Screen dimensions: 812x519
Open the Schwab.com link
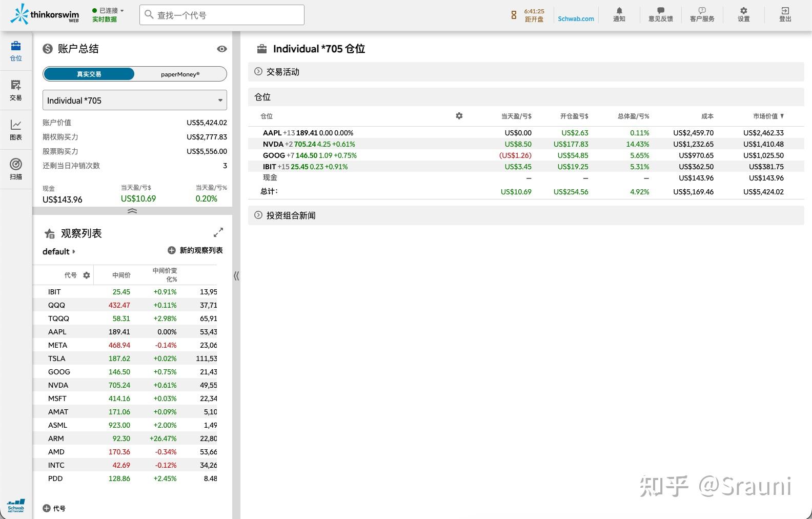pos(576,18)
